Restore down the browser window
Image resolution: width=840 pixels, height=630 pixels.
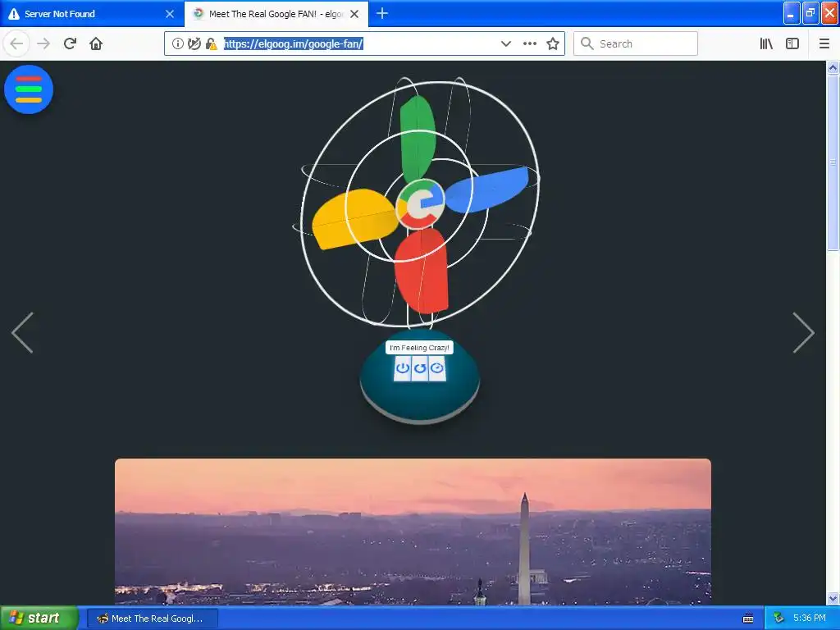(x=810, y=13)
